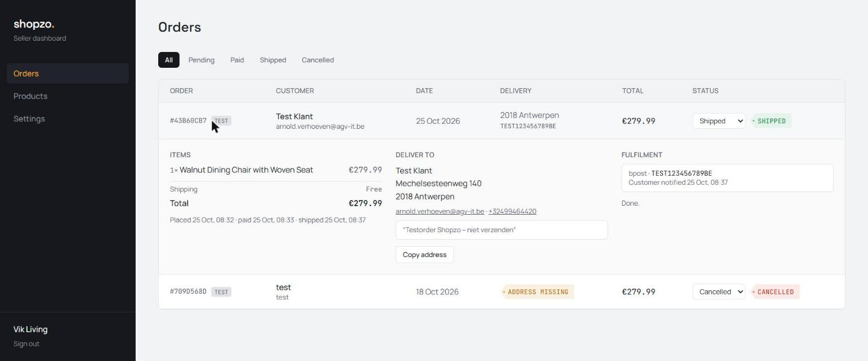Click order ID #709D568D

(188, 292)
